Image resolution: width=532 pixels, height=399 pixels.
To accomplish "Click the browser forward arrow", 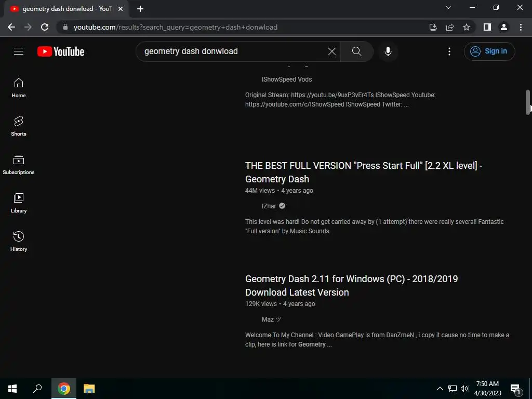I will (x=28, y=27).
